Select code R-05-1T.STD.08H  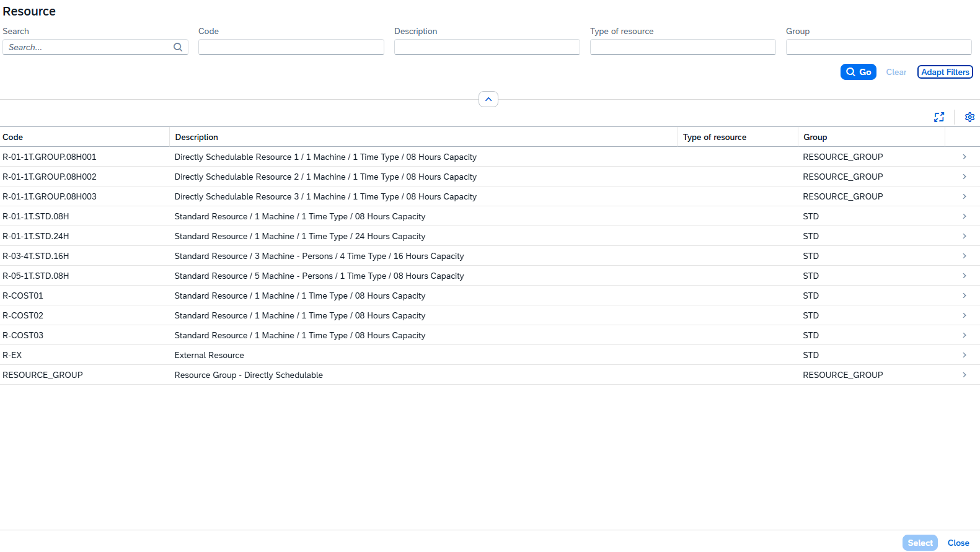click(x=36, y=276)
